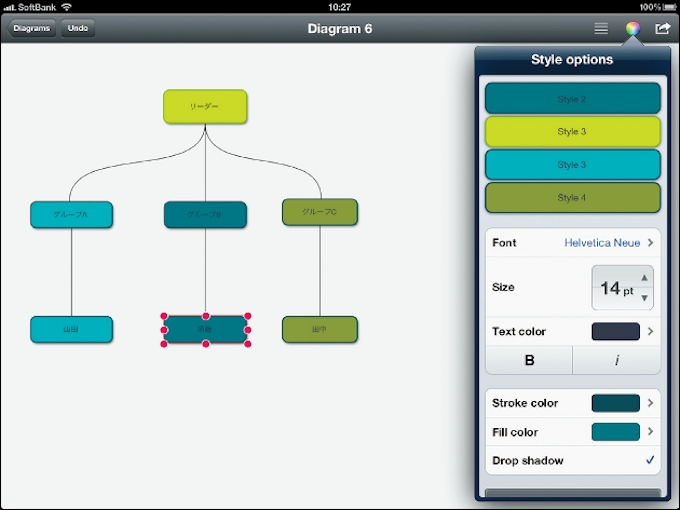Expand the Fill color options chevron

pyautogui.click(x=651, y=432)
